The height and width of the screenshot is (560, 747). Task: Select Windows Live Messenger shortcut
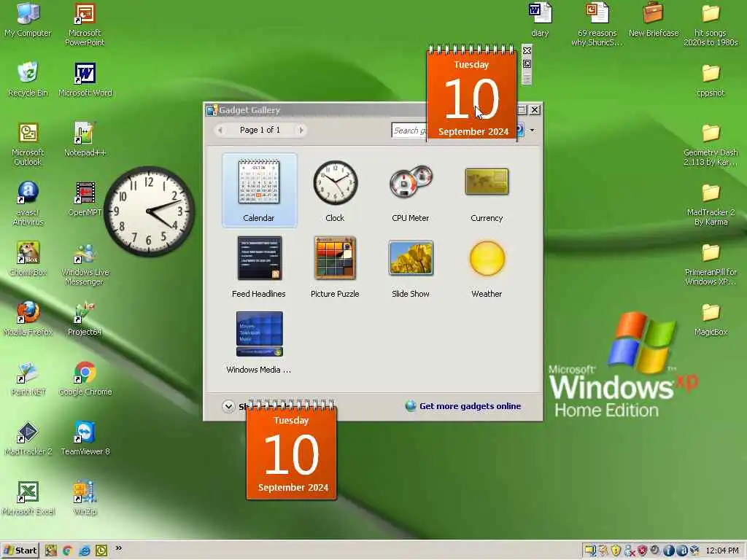[85, 264]
